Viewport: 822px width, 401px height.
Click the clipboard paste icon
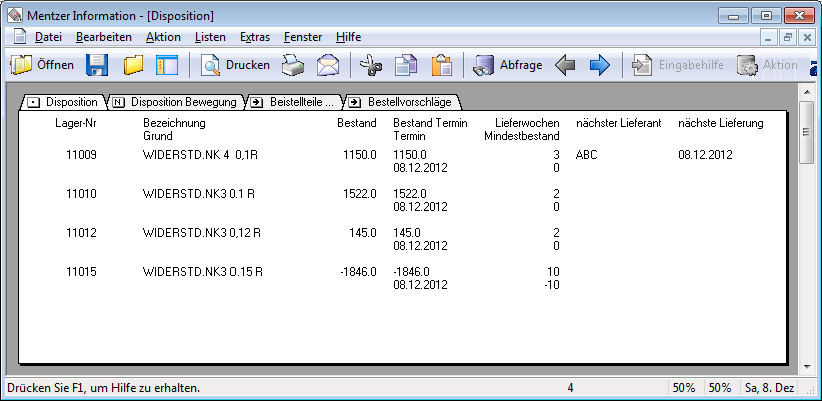[x=440, y=66]
